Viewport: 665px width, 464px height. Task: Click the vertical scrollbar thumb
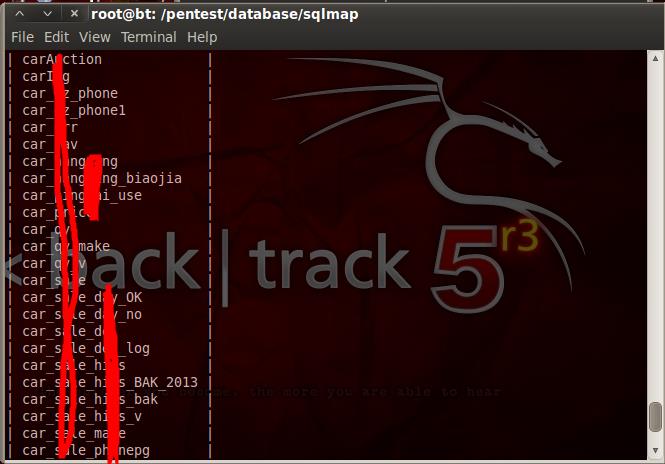pos(655,417)
